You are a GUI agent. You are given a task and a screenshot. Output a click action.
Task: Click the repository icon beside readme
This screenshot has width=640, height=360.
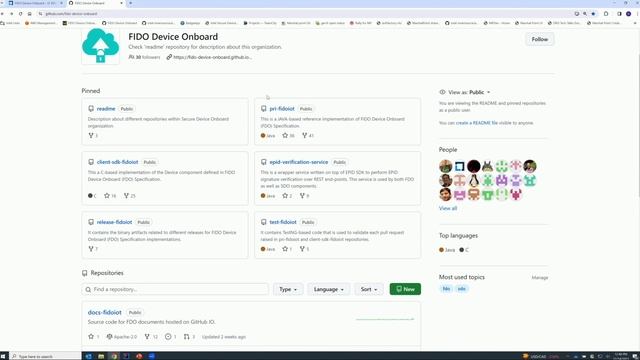click(91, 109)
